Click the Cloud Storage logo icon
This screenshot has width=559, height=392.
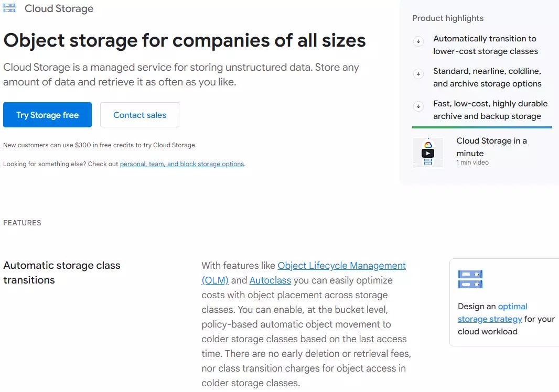(9, 8)
